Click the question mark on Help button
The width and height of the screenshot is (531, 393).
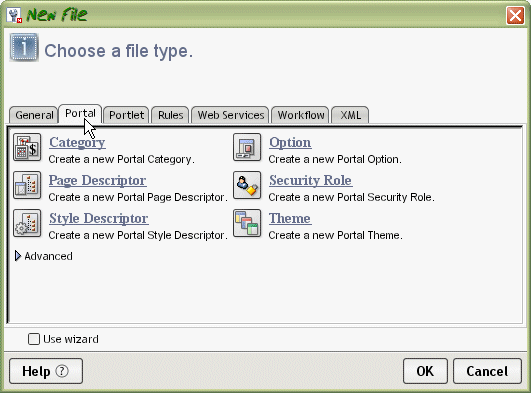click(62, 371)
